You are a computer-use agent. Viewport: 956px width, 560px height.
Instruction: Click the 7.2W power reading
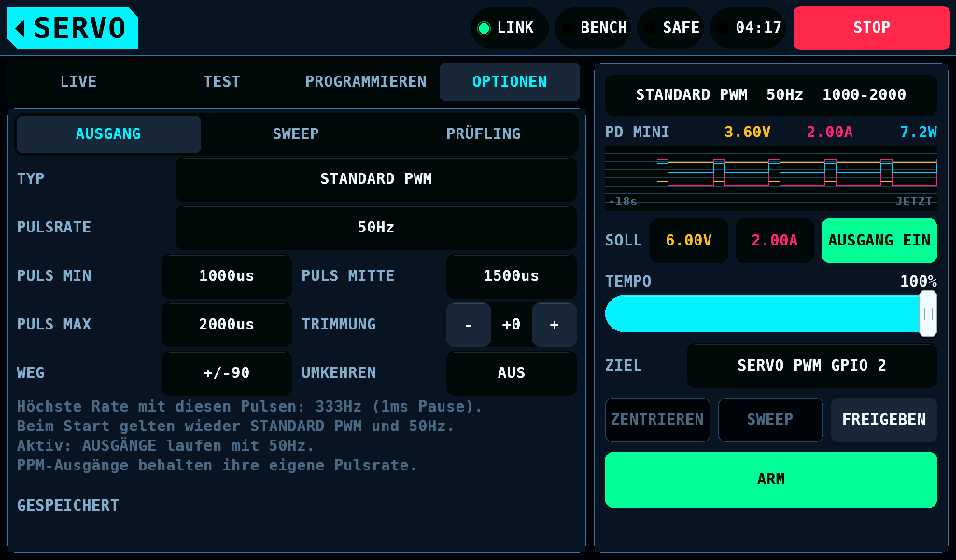(x=919, y=133)
